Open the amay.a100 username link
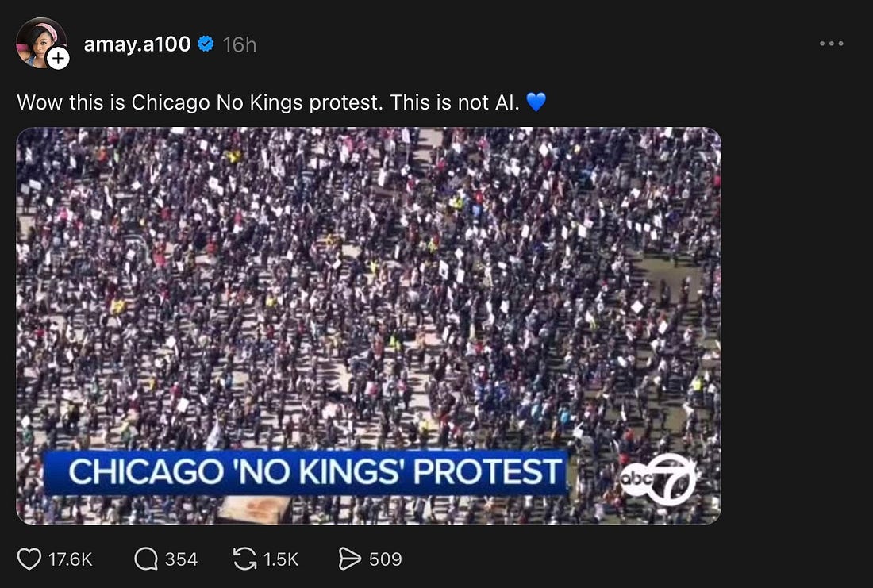This screenshot has height=588, width=873. 137,44
